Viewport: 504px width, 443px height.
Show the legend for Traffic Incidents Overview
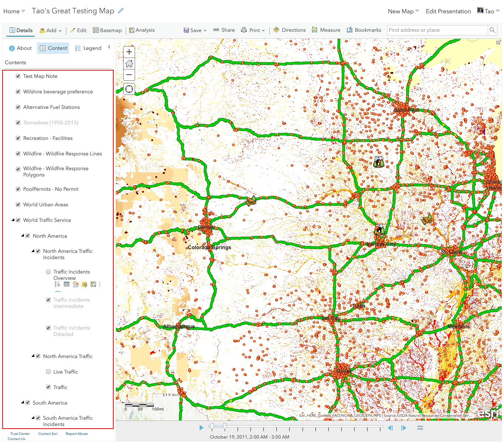(57, 284)
